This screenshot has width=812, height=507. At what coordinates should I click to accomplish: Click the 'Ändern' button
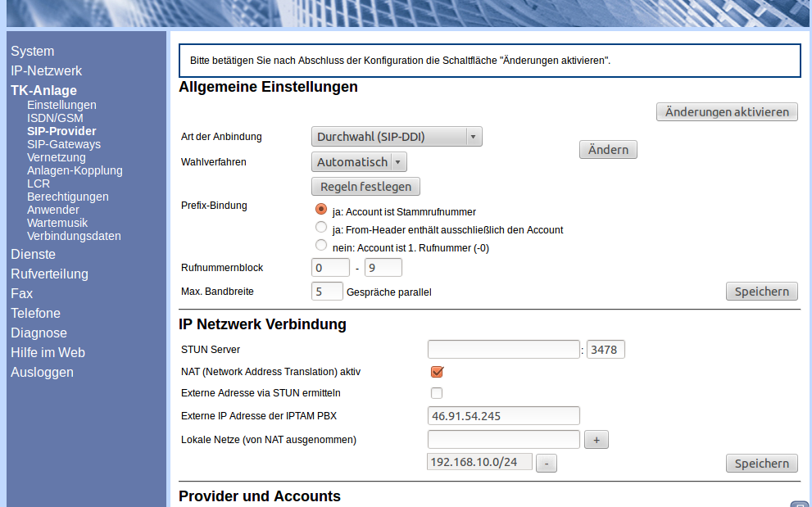pyautogui.click(x=608, y=150)
